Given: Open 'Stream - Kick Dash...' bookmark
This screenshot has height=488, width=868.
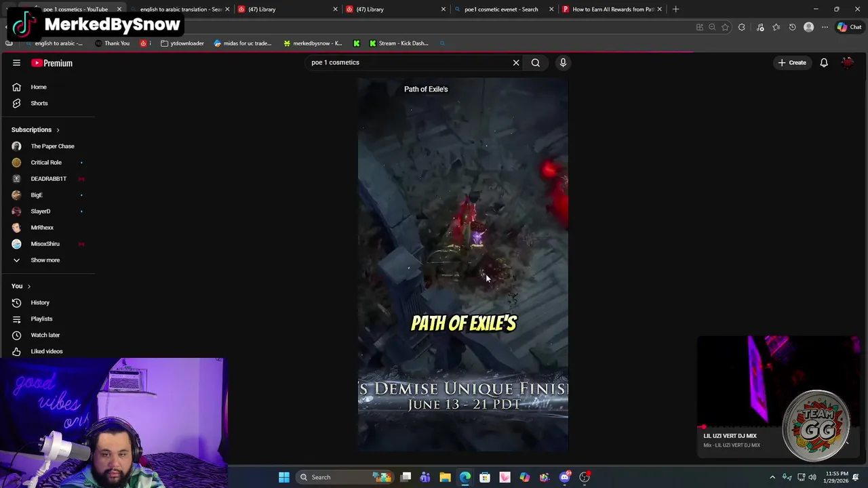Looking at the screenshot, I should click(x=399, y=43).
